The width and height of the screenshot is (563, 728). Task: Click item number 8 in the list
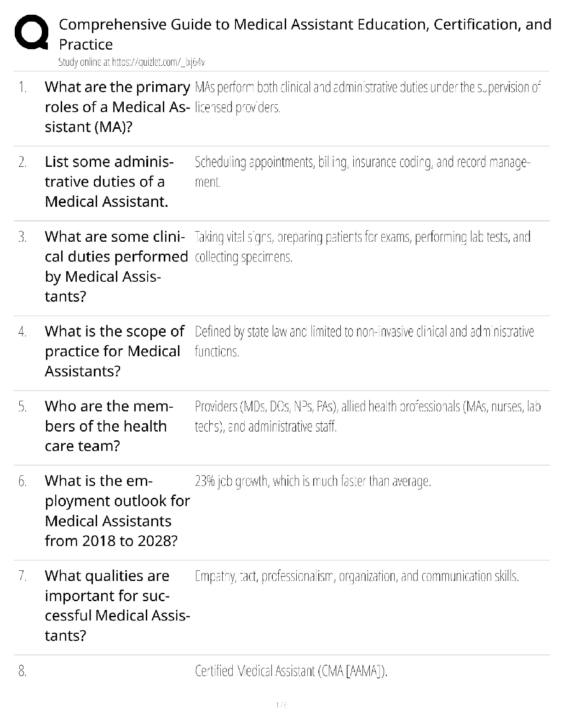[x=23, y=671]
